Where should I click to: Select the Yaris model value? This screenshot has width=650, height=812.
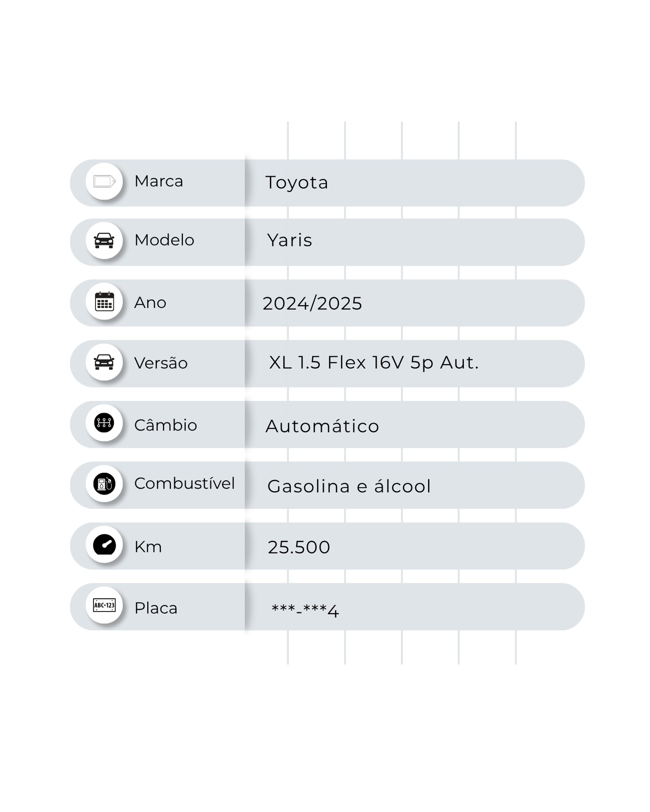pos(289,240)
